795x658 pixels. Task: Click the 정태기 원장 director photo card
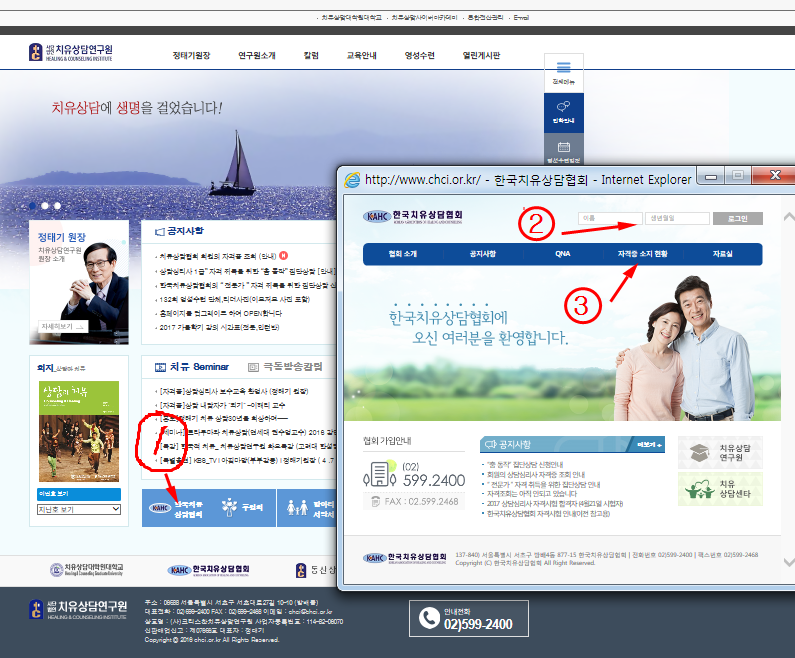coord(79,282)
